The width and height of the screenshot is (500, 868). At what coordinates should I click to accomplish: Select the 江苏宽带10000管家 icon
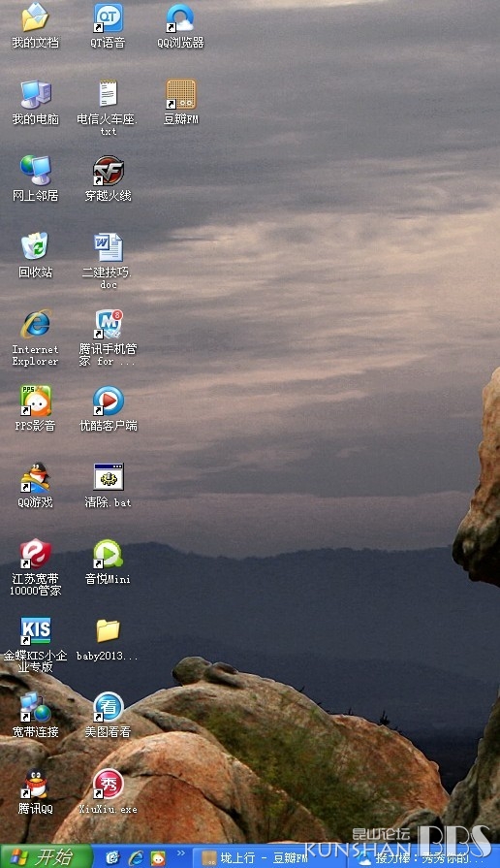pyautogui.click(x=36, y=554)
